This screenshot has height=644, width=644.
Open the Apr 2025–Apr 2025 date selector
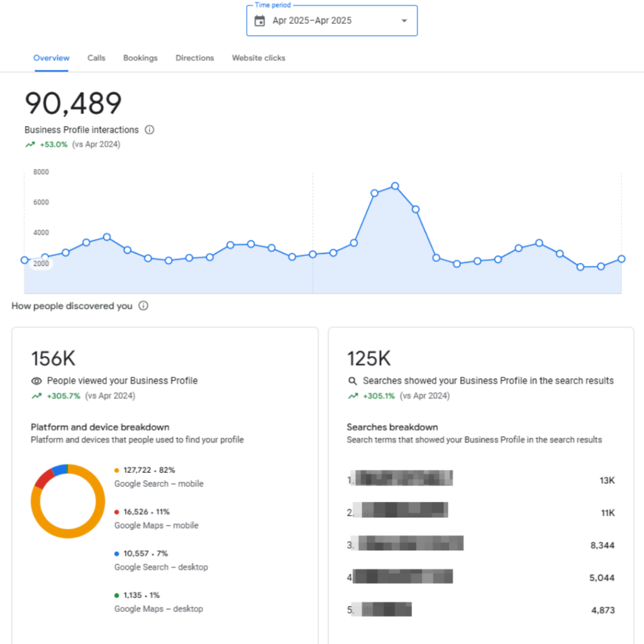click(x=332, y=21)
